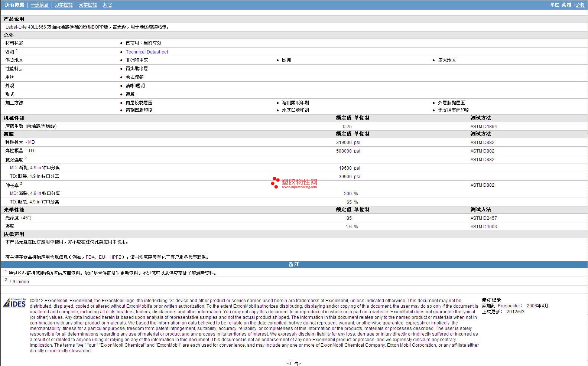Go to the 力学性能 tab
This screenshot has height=366, width=588.
[x=64, y=5]
